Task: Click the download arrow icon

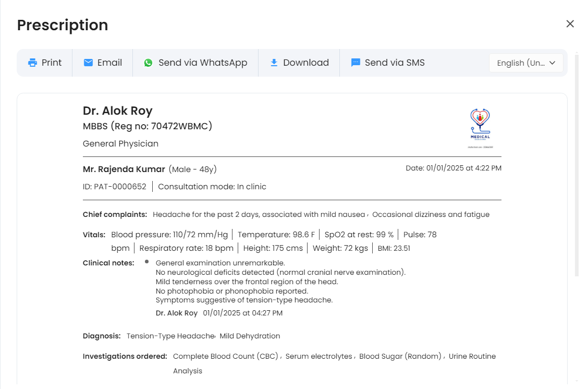Action: pos(274,63)
